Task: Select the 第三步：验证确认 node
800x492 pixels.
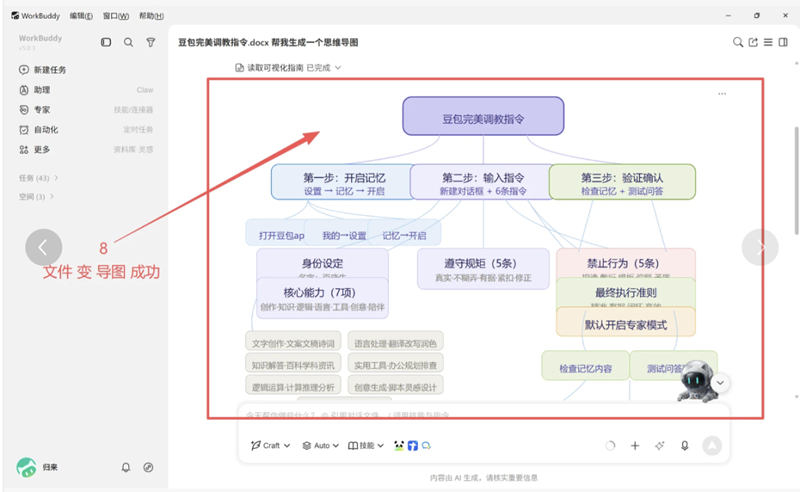Action: click(x=622, y=182)
